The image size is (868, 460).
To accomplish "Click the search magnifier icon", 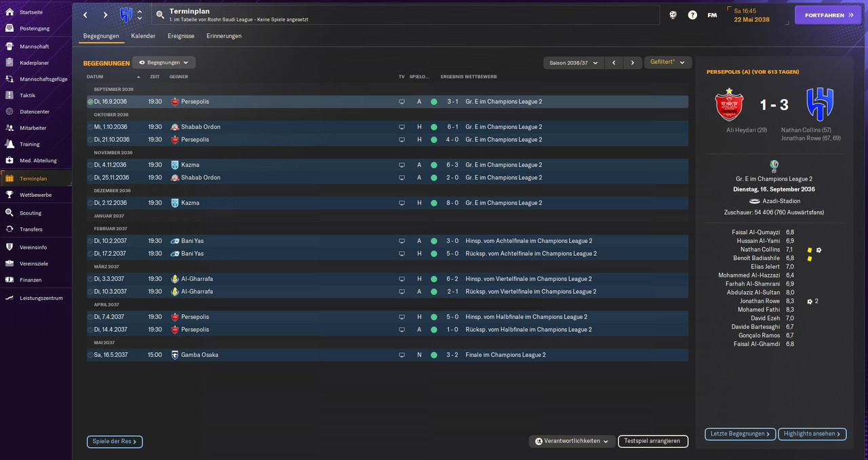I will pyautogui.click(x=160, y=15).
